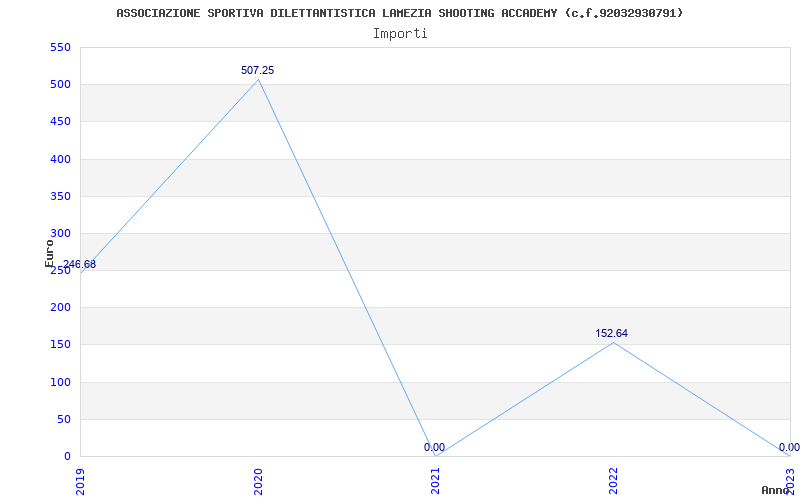Click the 500 y-axis tick
Viewport: 800px width, 500px height.
[60, 85]
